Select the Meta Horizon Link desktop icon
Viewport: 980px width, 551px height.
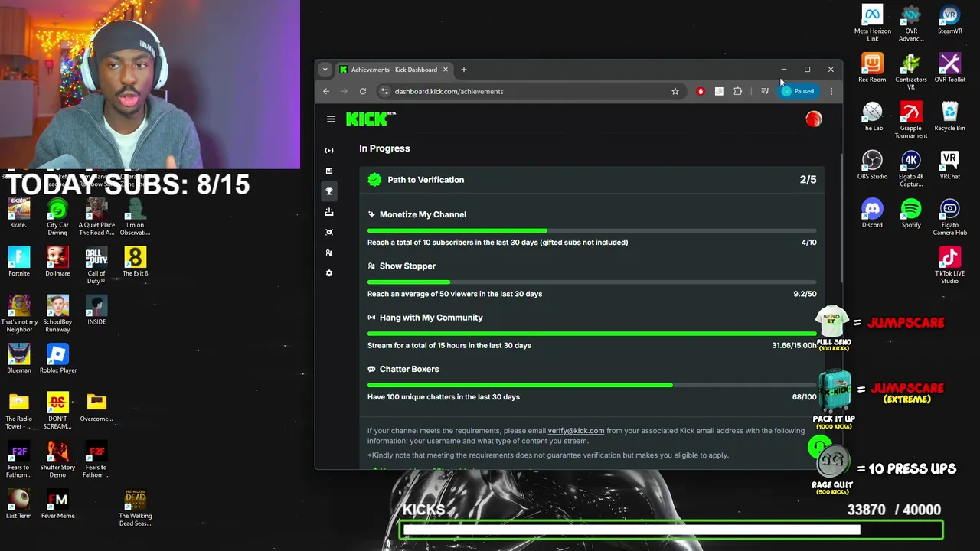(x=872, y=23)
